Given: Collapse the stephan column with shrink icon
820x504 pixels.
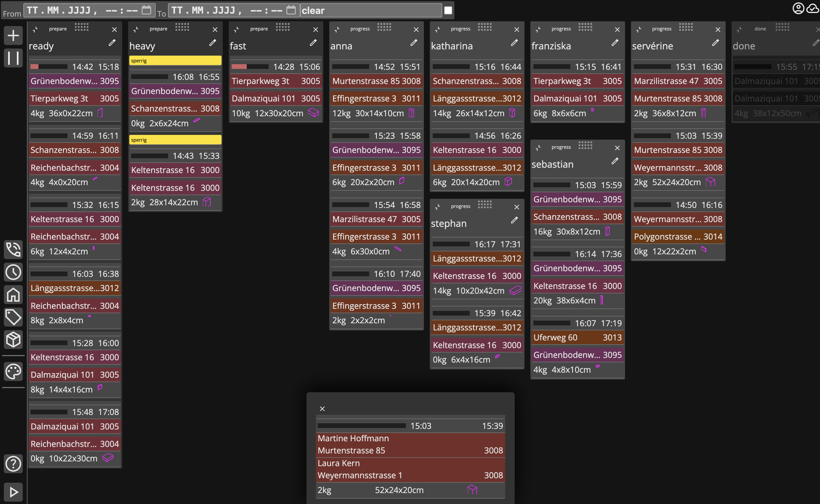Looking at the screenshot, I should click(438, 207).
